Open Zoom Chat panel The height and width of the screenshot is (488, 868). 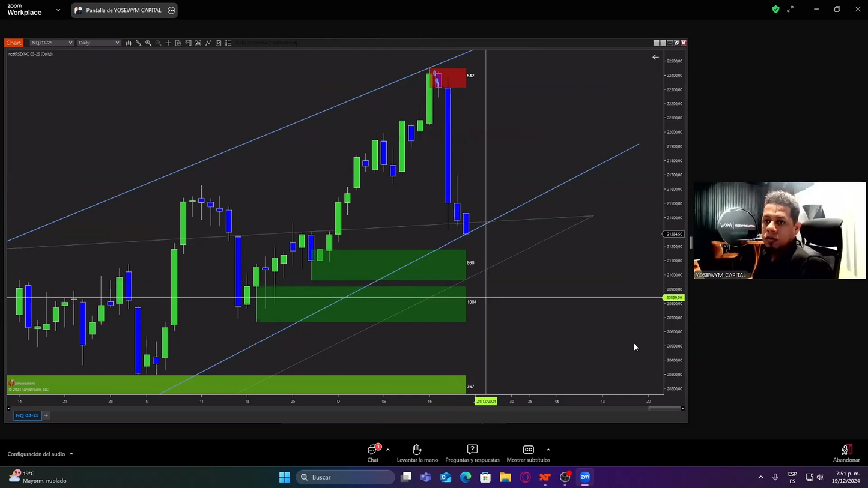[x=373, y=454]
